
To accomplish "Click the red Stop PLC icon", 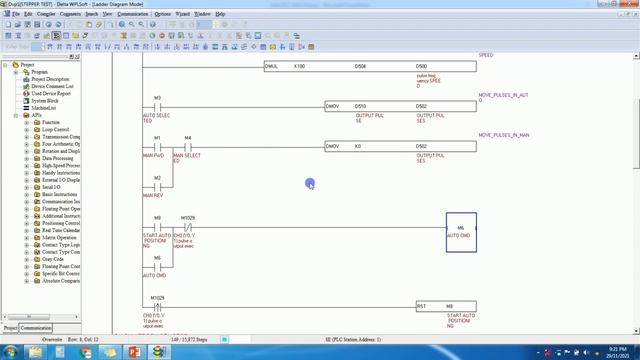I will [x=162, y=36].
